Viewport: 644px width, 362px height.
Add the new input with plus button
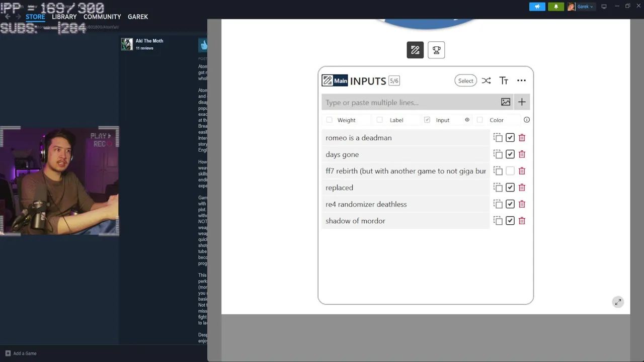pos(522,102)
